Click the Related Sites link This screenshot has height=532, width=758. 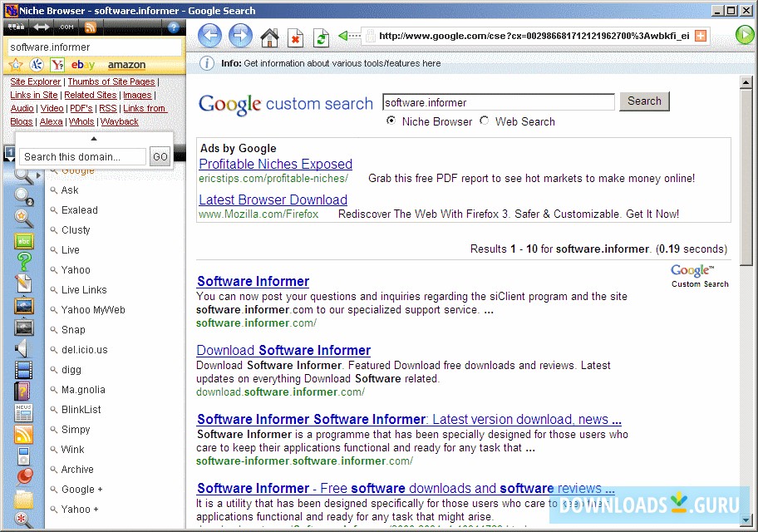(91, 96)
